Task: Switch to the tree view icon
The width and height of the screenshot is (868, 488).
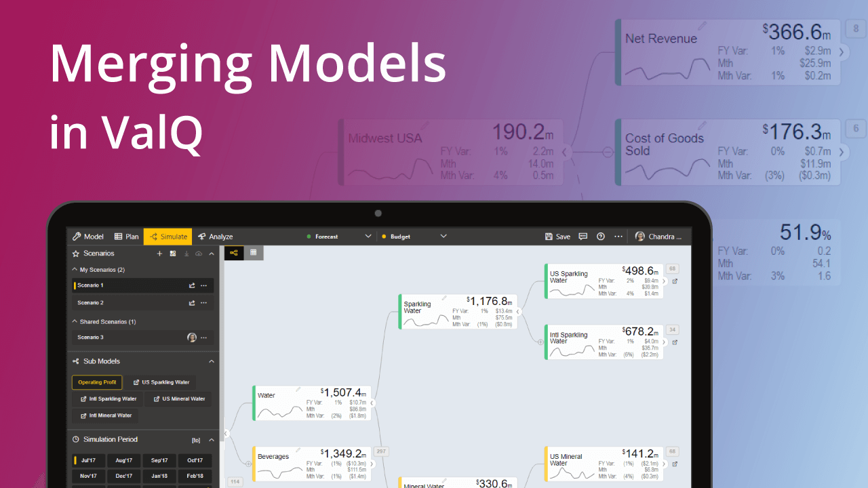Action: [x=234, y=253]
